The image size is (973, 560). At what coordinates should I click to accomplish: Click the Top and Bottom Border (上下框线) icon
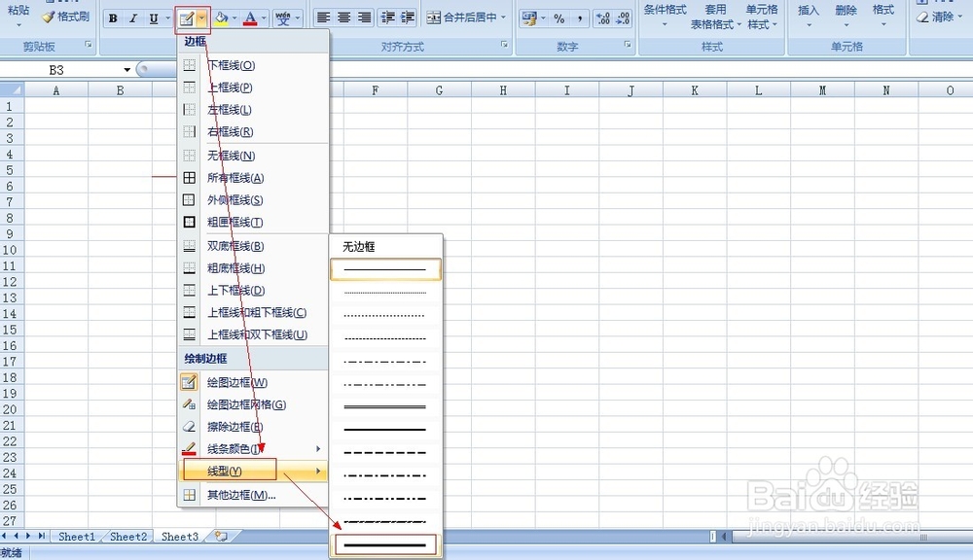[190, 291]
